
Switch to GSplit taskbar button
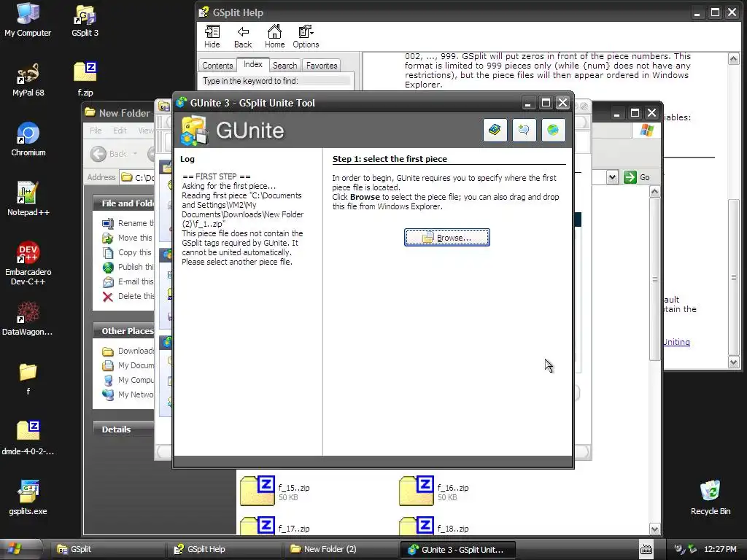click(x=107, y=549)
